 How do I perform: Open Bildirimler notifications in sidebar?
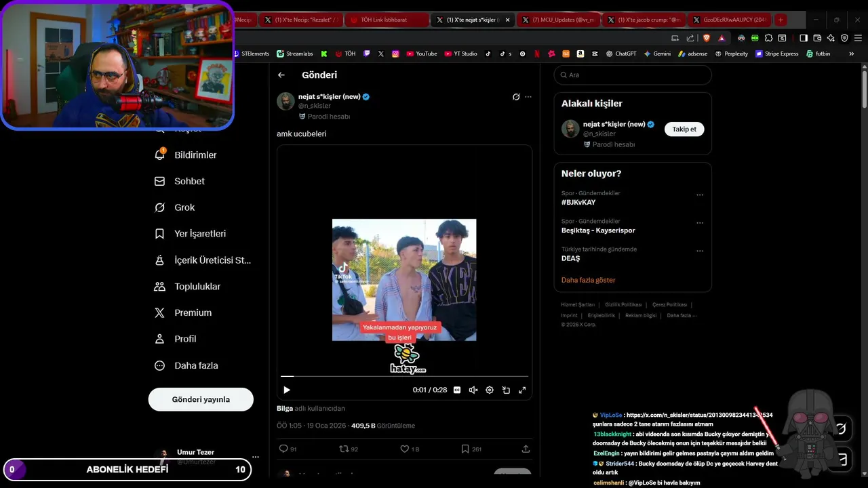(x=186, y=155)
